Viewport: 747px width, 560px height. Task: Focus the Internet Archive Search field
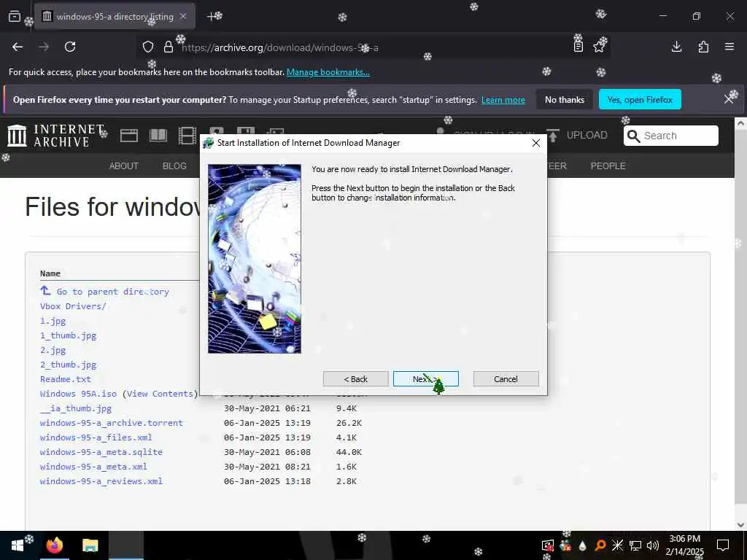671,136
